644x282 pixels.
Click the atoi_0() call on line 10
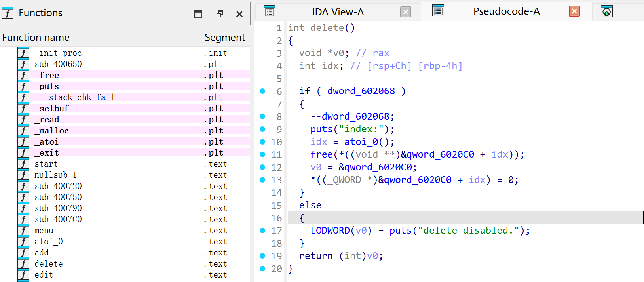coord(369,142)
